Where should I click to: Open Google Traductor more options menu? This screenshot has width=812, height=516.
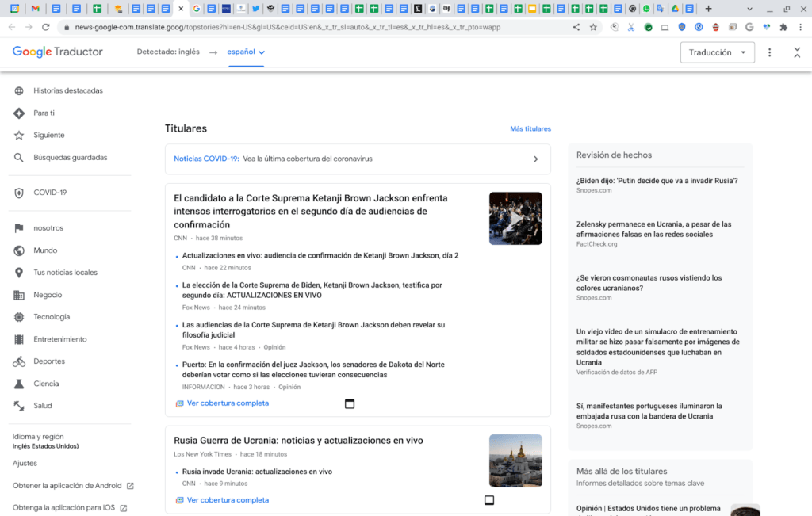point(769,52)
